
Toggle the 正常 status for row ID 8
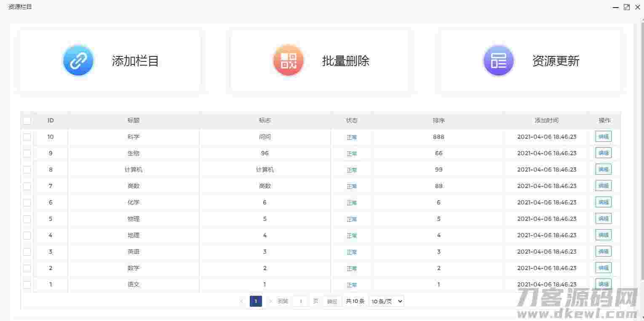coord(352,170)
